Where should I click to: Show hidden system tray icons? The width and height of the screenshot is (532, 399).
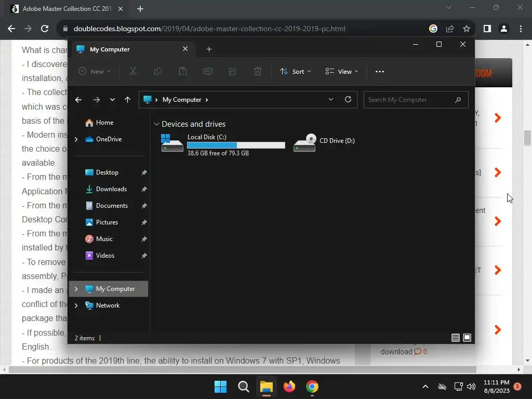tap(425, 387)
